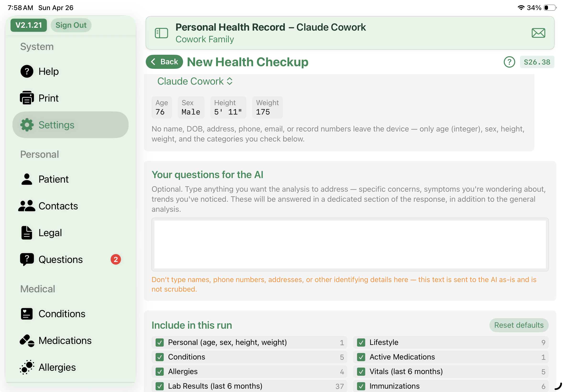Toggle the sidebar panel icon

pos(161,33)
